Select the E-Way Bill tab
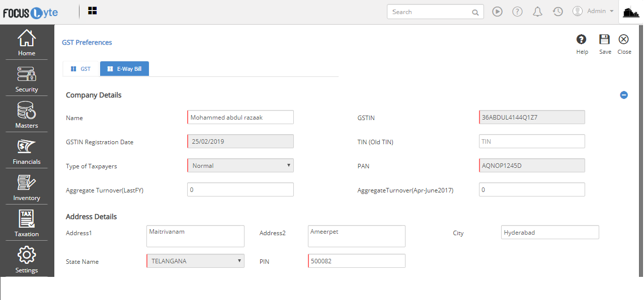 pyautogui.click(x=124, y=69)
